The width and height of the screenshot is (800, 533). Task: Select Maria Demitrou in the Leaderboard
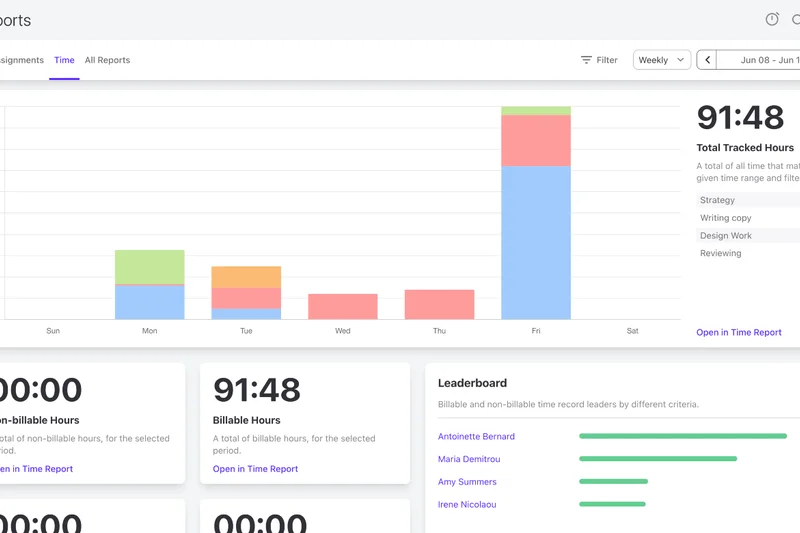(469, 459)
